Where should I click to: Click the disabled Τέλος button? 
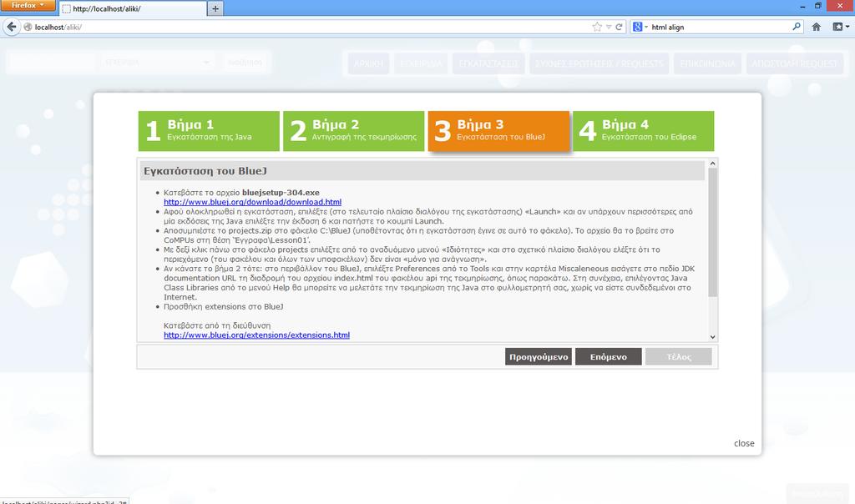click(x=679, y=357)
